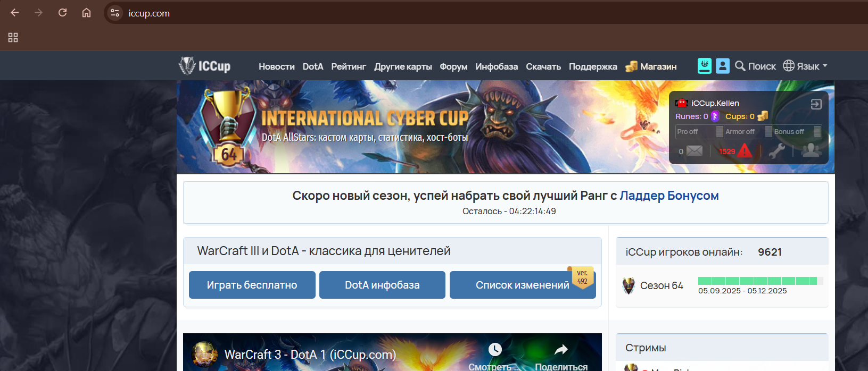Click the video Поделиться share arrow
868x371 pixels.
pos(561,350)
